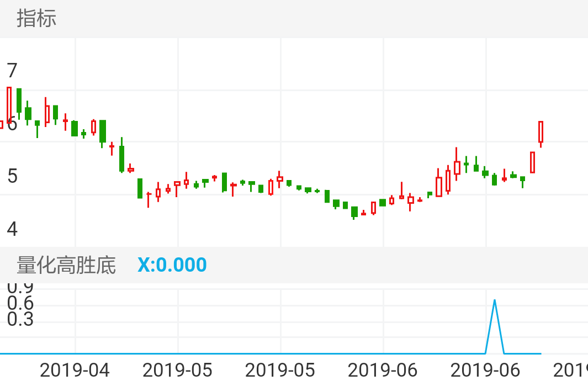Select the 0.3 indicator axis label
The width and height of the screenshot is (588, 391).
pyautogui.click(x=20, y=319)
